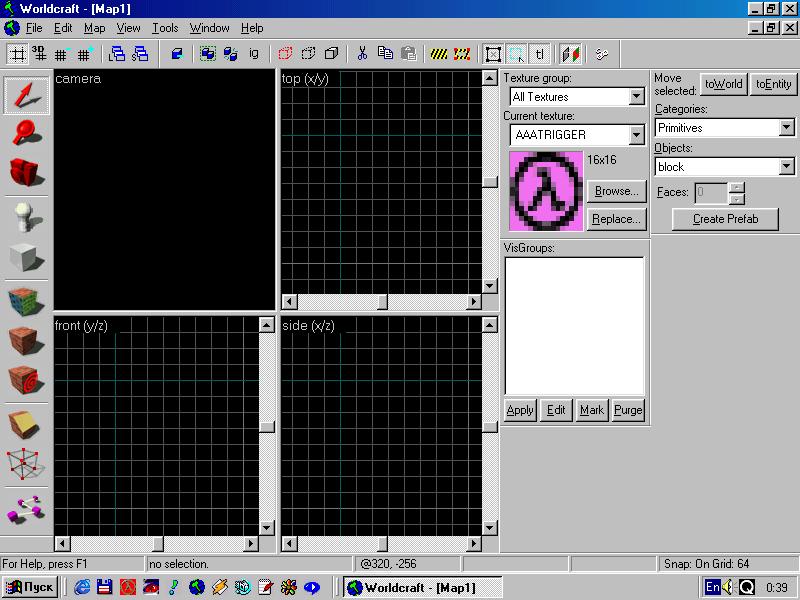Choose the Magnify tool
Viewport: 800px width, 600px height.
pyautogui.click(x=26, y=133)
